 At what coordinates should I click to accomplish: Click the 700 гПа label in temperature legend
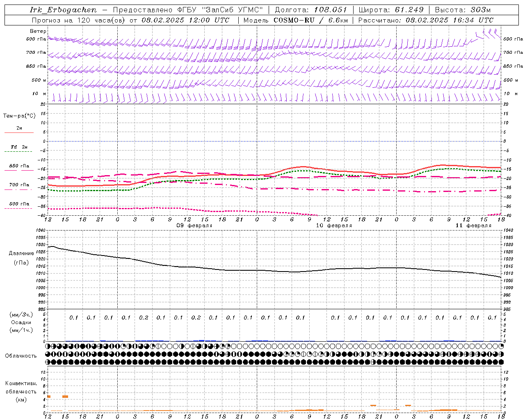click(x=19, y=185)
